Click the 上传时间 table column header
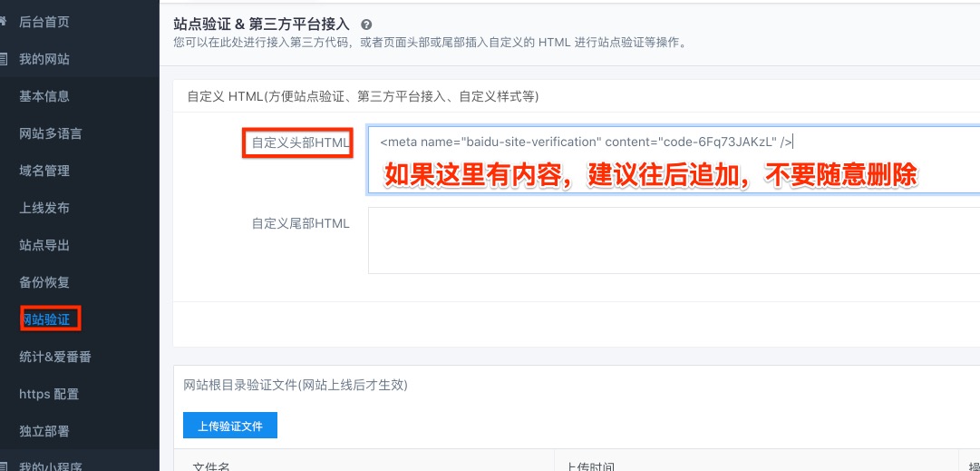This screenshot has width=980, height=471. (589, 466)
